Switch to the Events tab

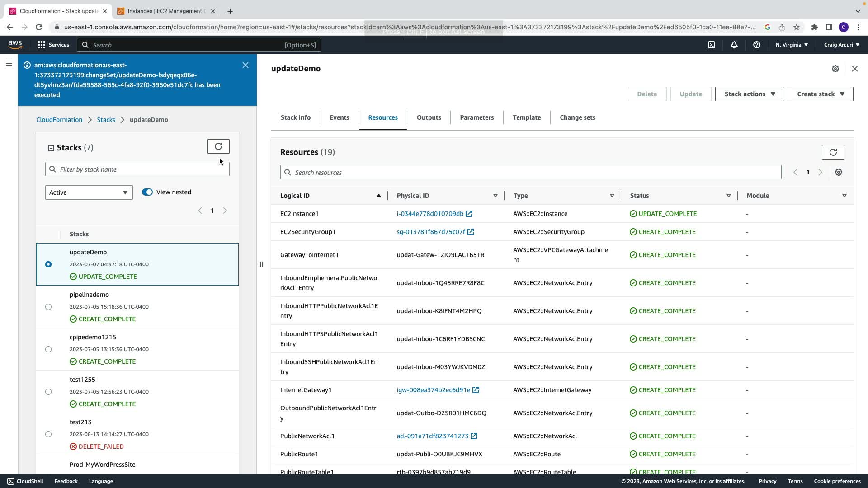339,117
